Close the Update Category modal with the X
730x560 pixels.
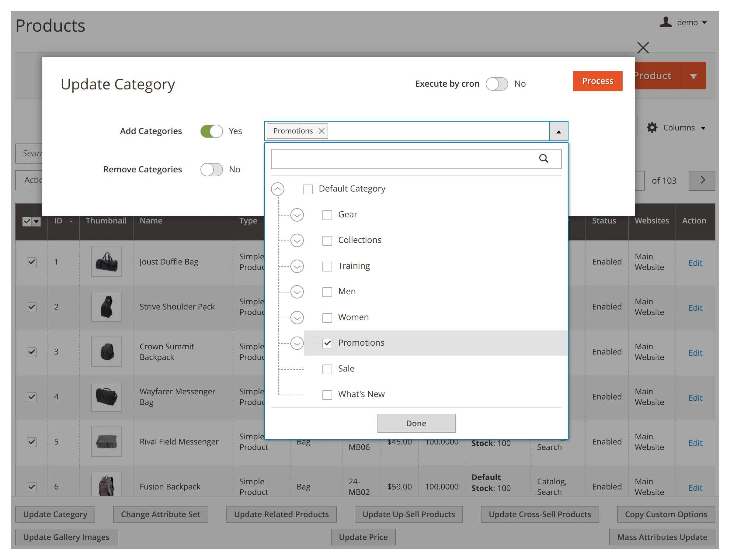point(643,48)
